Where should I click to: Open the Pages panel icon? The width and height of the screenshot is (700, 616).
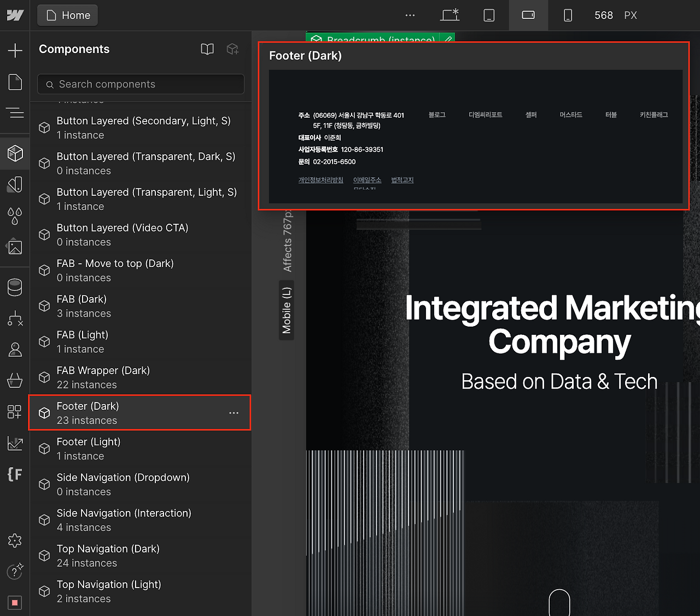[x=15, y=82]
